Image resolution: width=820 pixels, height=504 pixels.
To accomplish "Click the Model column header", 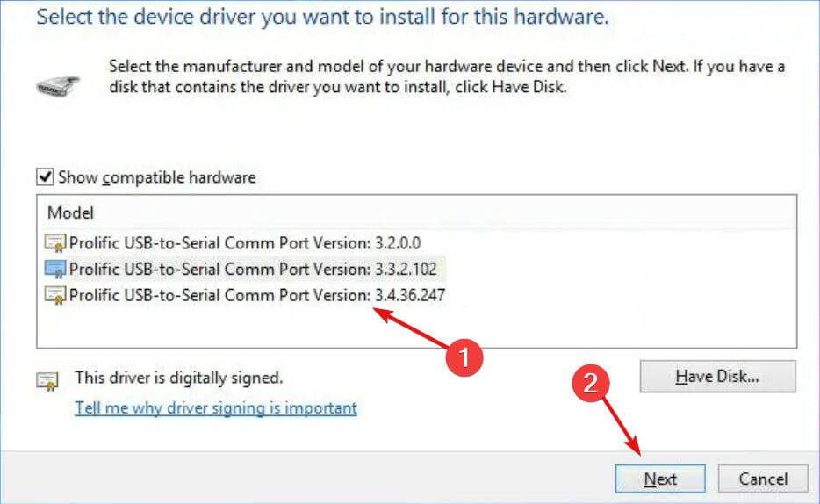I will click(x=70, y=213).
